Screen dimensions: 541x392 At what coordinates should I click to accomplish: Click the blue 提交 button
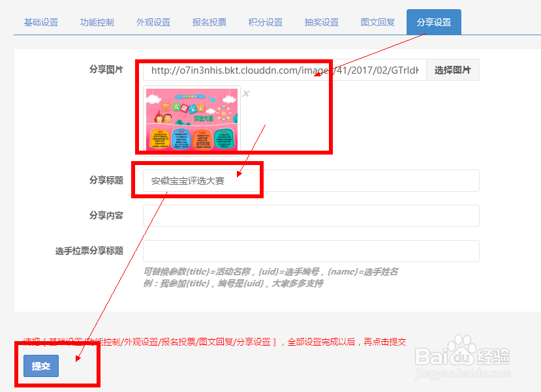click(41, 366)
